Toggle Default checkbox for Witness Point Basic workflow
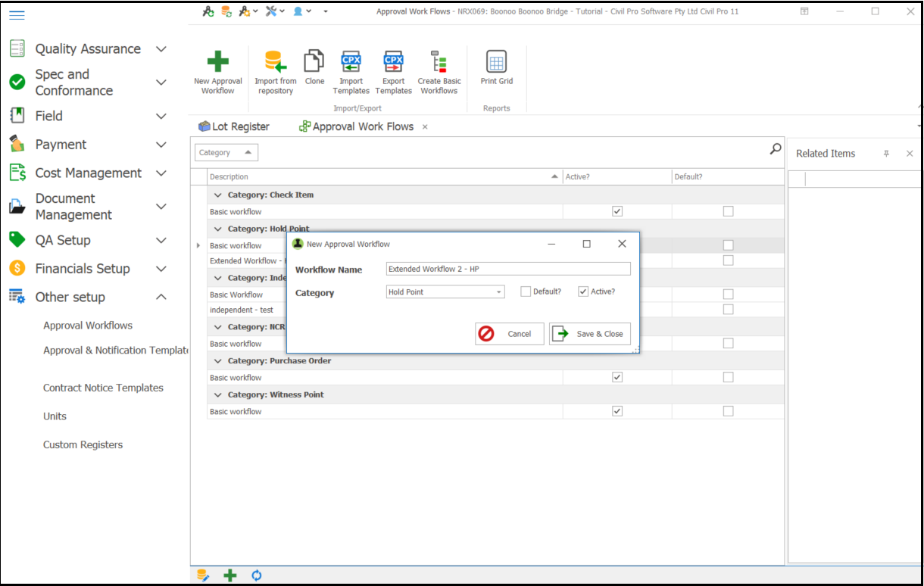The image size is (924, 586). pyautogui.click(x=728, y=411)
